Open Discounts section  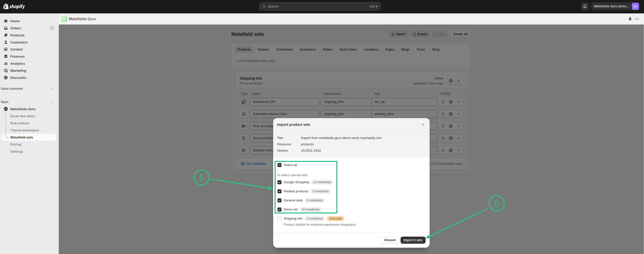point(18,78)
